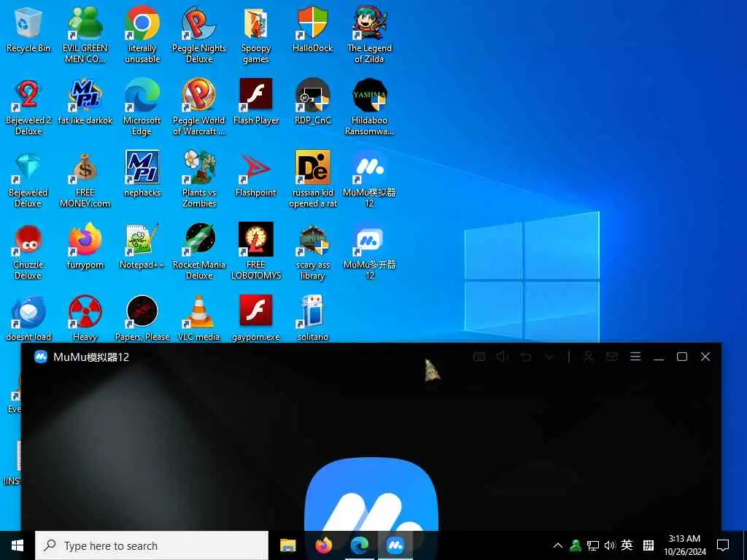This screenshot has height=560, width=747.
Task: Select Bejeweled 2 Deluxe icon
Action: (28, 107)
